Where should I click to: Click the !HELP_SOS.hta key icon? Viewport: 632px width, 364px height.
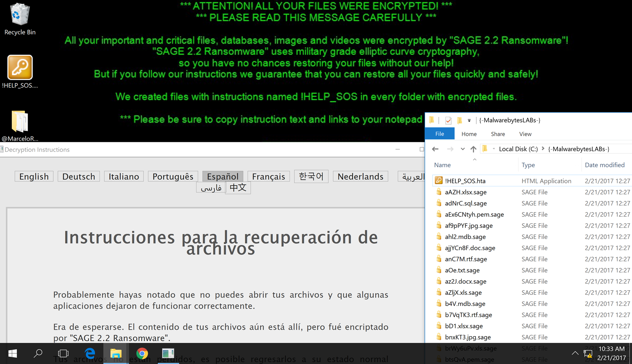[439, 181]
